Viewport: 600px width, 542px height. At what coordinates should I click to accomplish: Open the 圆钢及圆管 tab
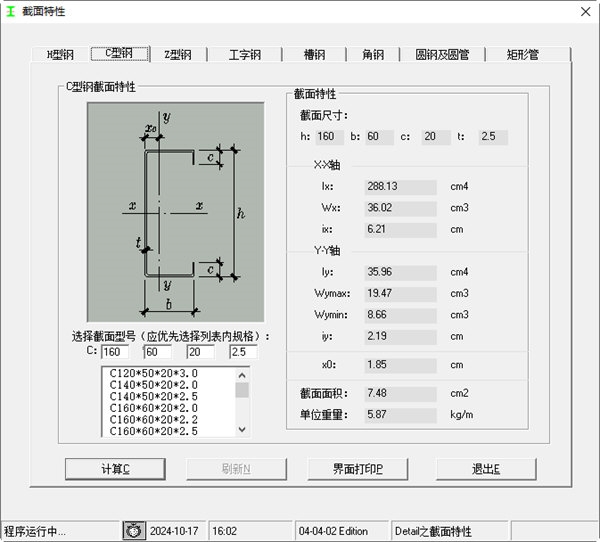(442, 55)
